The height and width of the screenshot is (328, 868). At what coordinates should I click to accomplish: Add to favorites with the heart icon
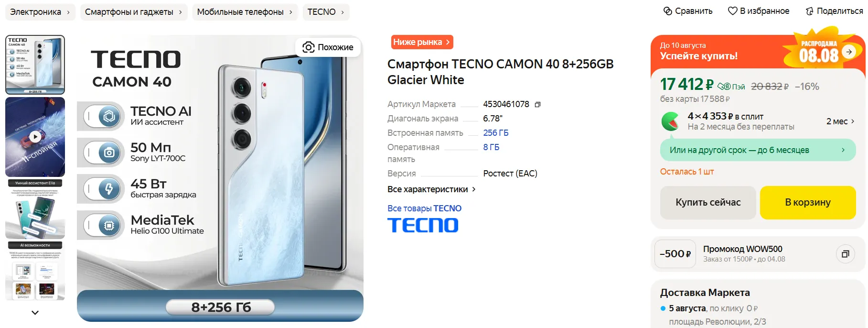coord(732,11)
